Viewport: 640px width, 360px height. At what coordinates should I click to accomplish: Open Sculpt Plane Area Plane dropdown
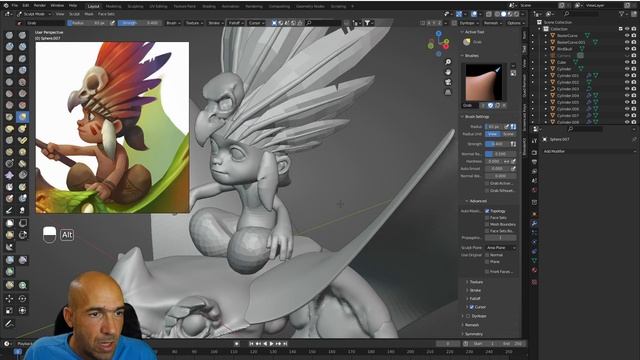(x=500, y=248)
